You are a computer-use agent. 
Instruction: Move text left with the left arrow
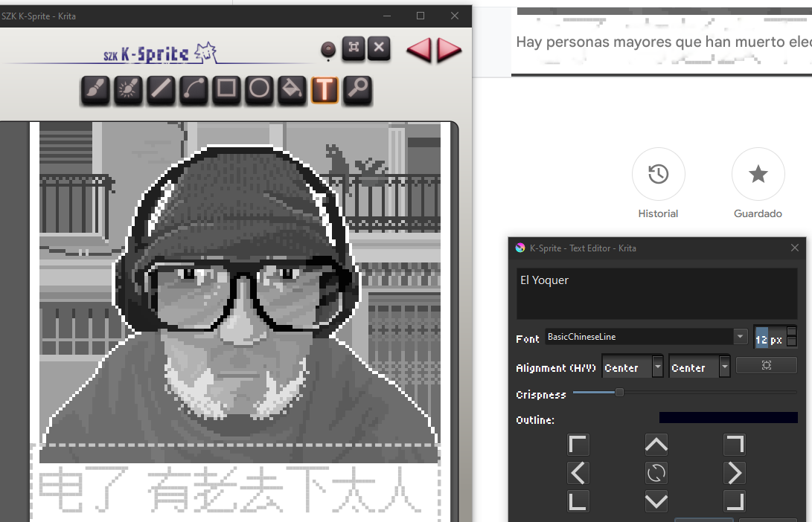tap(578, 473)
